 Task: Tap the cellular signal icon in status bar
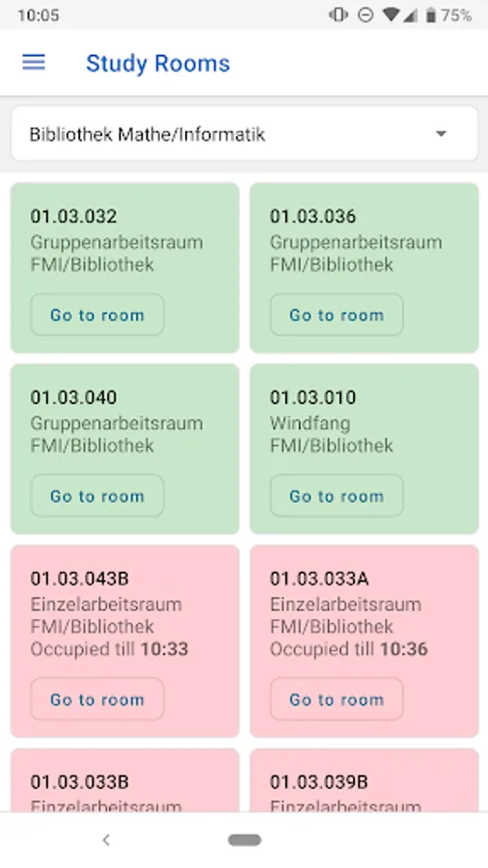[410, 14]
